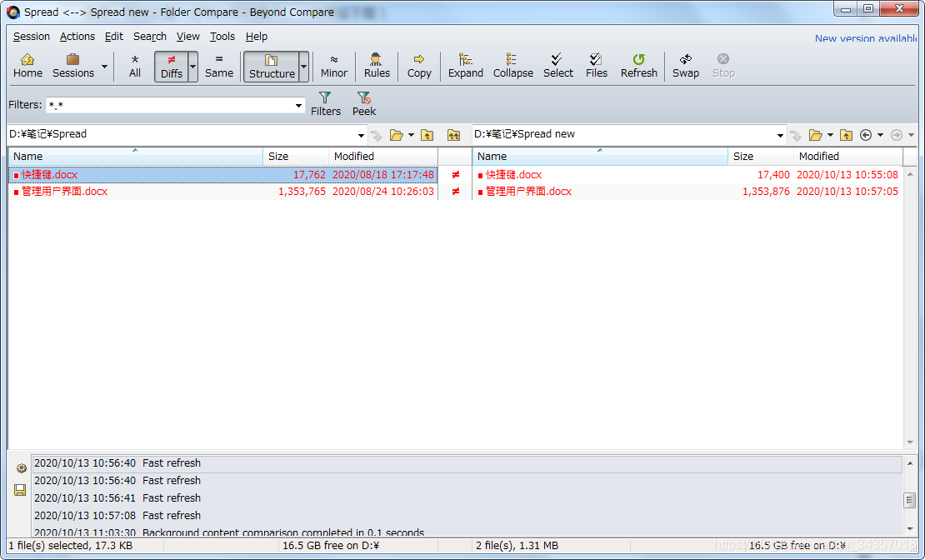Image resolution: width=925 pixels, height=560 pixels.
Task: Click the Files selection button
Action: 597,66
